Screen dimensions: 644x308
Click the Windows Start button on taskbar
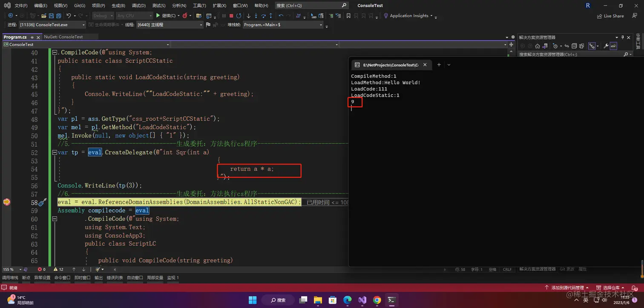point(253,300)
